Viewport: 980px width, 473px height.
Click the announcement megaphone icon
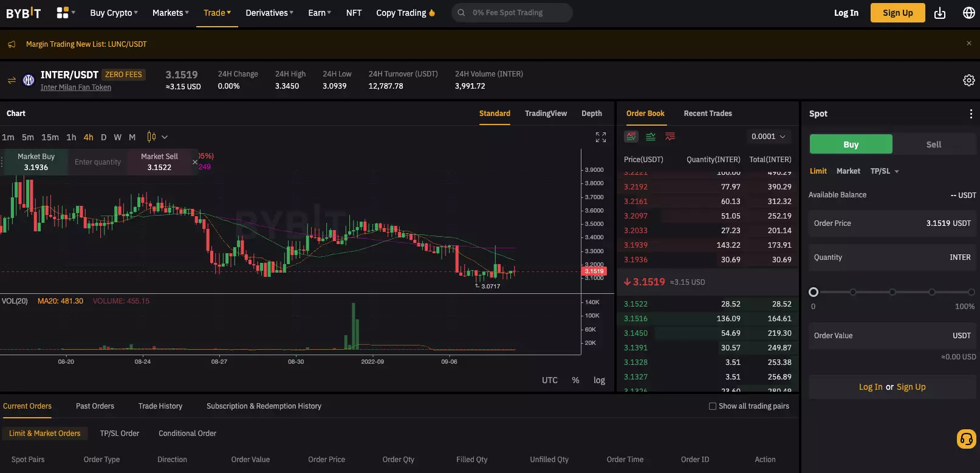[x=12, y=44]
